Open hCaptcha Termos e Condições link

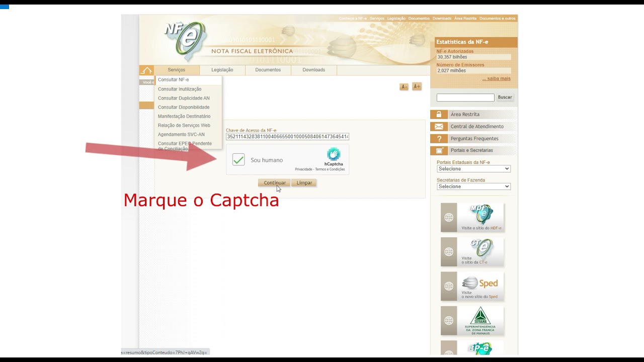coord(330,169)
